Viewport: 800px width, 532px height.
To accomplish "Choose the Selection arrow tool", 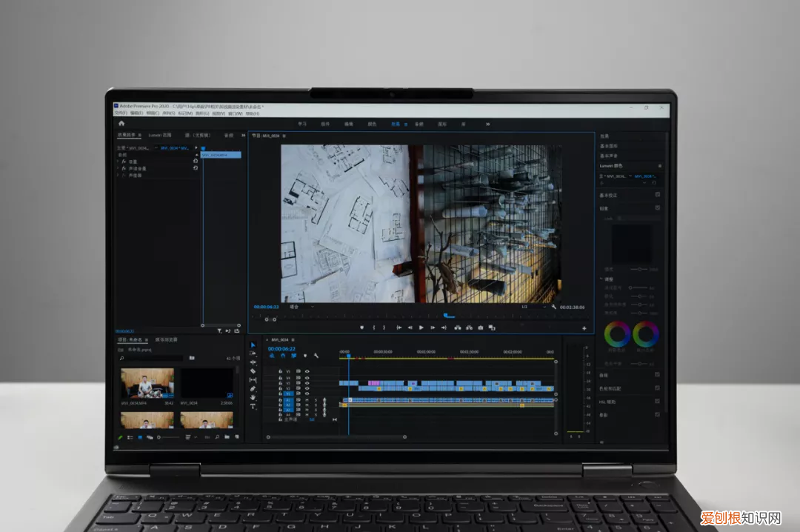I will click(253, 345).
